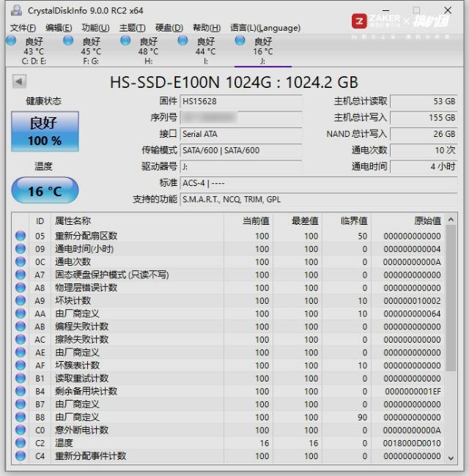Select the 剩余备用块计数 attribute row
The image size is (469, 476).
229,391
